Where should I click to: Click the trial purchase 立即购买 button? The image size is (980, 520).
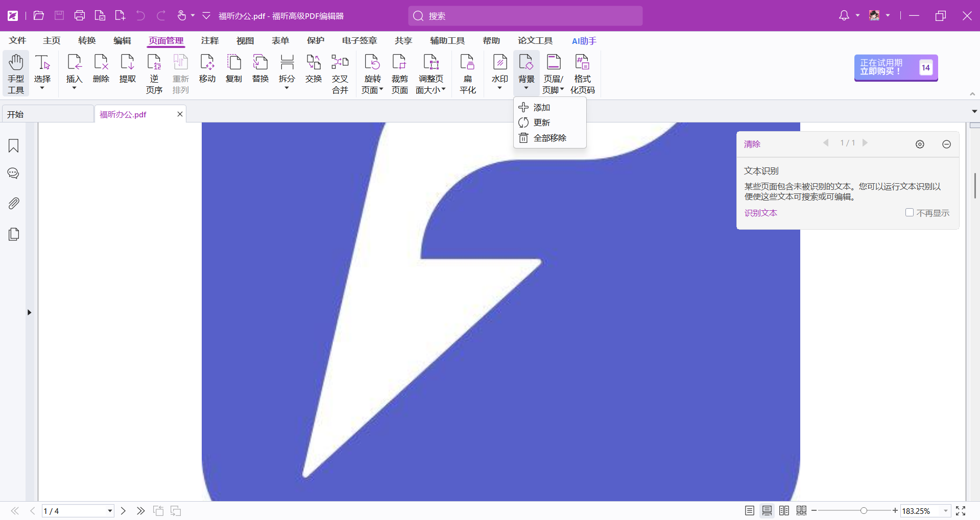coord(895,67)
